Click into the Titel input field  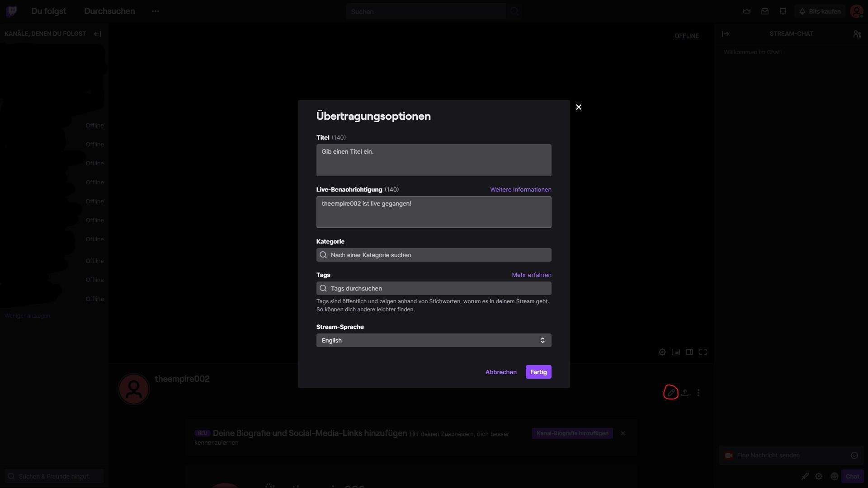(434, 160)
